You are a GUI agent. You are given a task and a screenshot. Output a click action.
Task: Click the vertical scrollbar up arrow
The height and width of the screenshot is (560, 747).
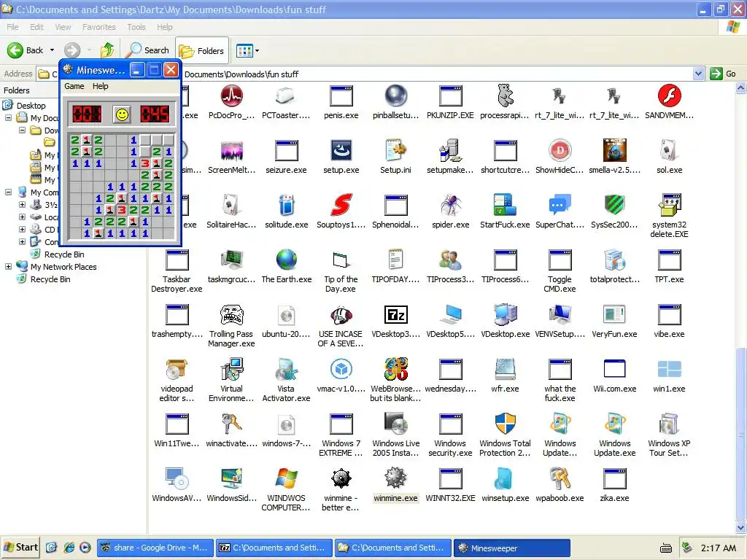(741, 88)
